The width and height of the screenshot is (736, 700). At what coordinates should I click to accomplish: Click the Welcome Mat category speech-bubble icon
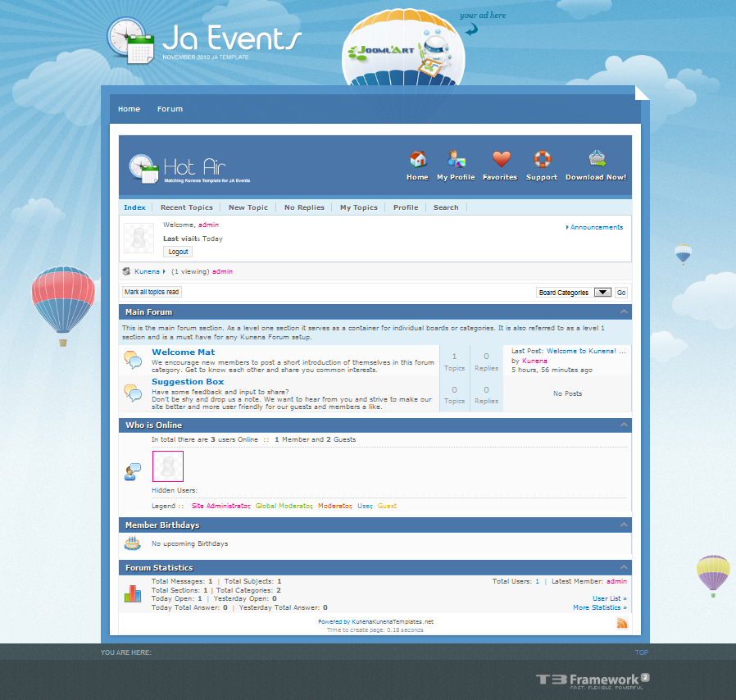pyautogui.click(x=133, y=359)
